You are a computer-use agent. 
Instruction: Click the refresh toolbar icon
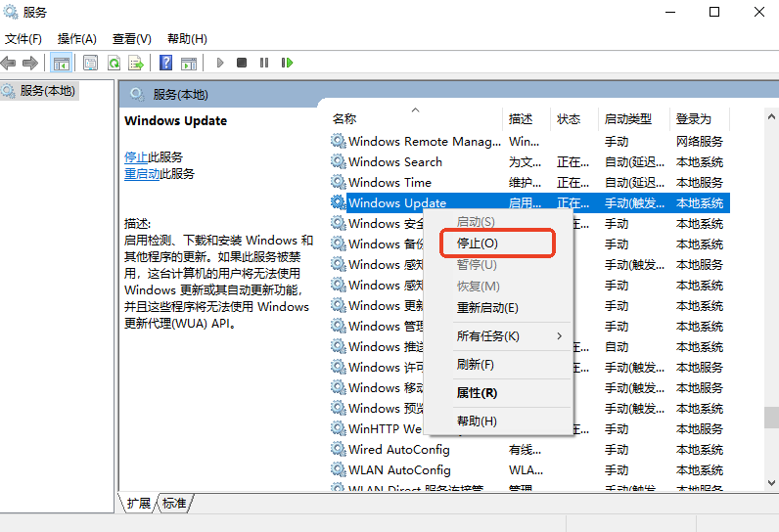tap(114, 63)
